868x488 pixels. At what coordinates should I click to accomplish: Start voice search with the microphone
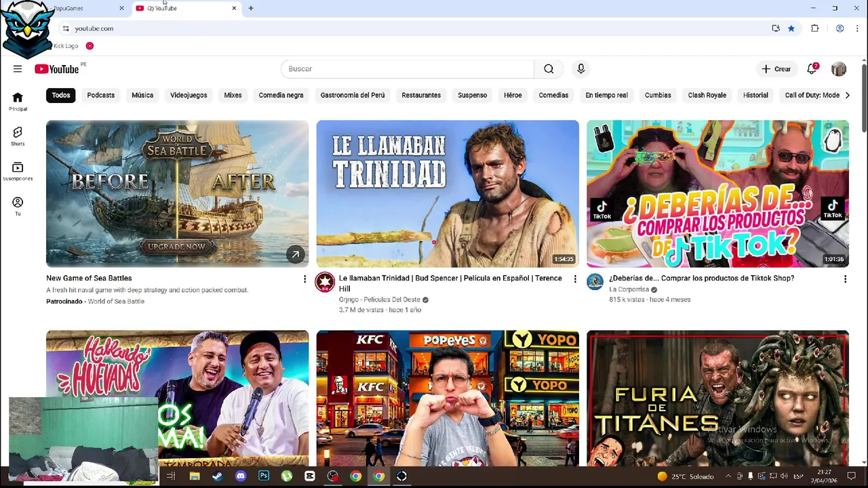click(580, 68)
